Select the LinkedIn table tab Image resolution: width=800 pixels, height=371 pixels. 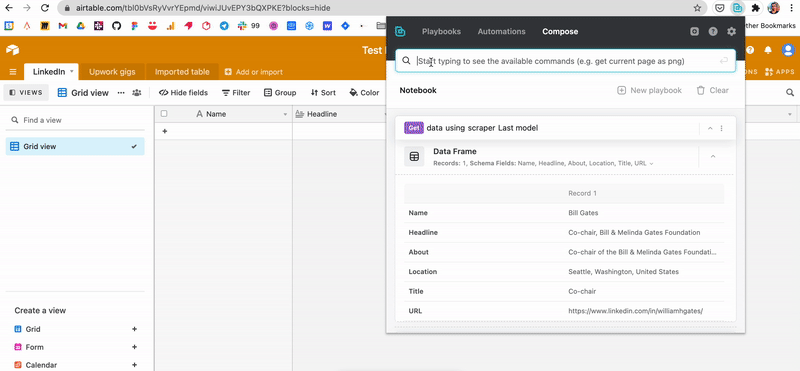(49, 71)
